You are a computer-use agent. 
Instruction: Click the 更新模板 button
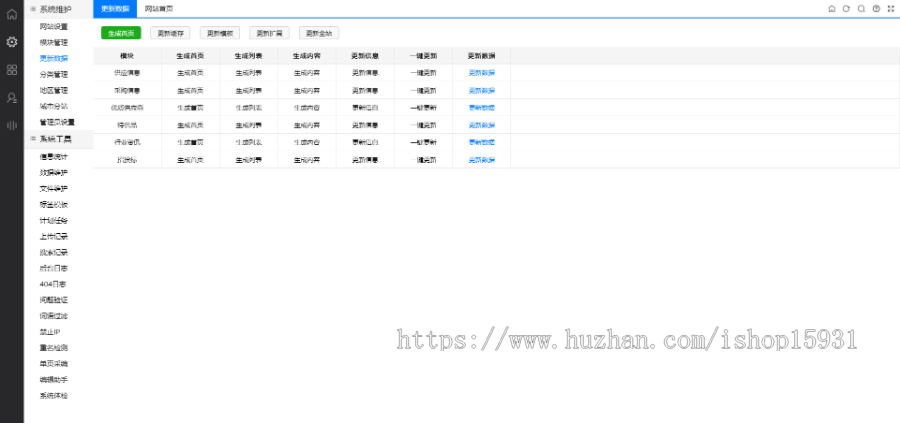(220, 33)
